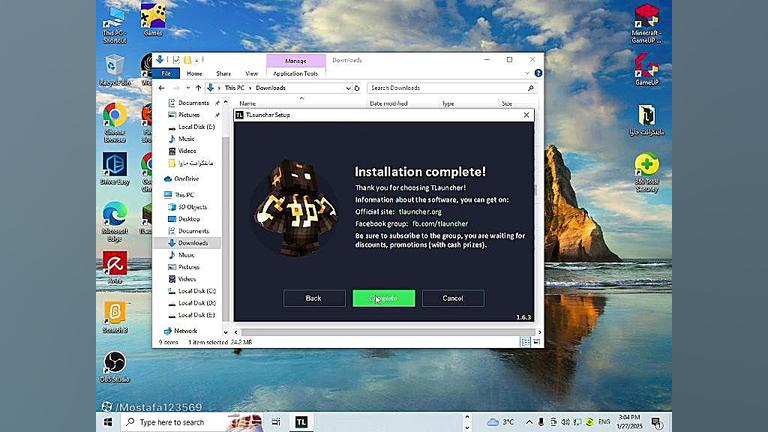Select the OBS Studio desktop icon
This screenshot has width=768, height=432.
point(115,367)
